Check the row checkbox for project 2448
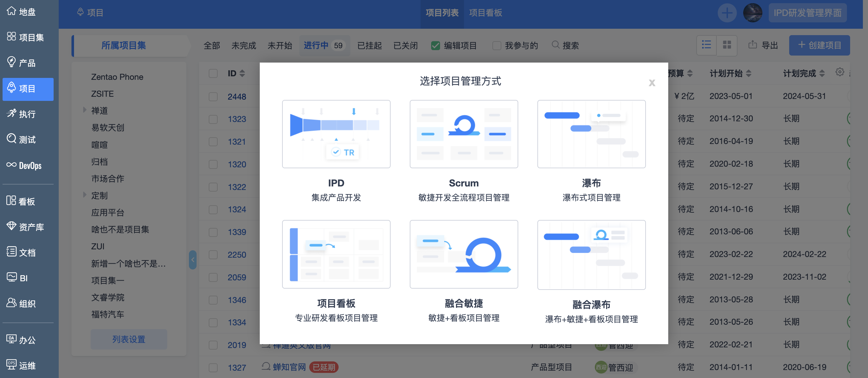Screen dimensions: 868x378 tap(213, 96)
